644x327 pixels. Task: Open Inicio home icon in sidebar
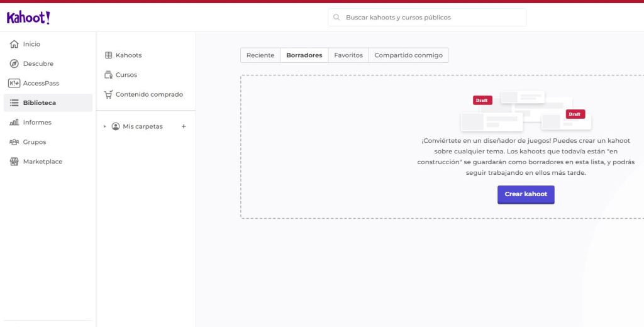14,44
